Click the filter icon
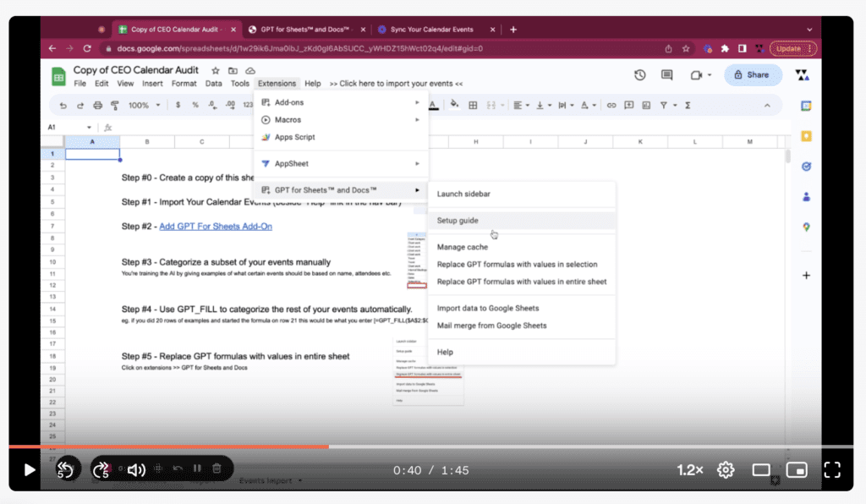Screen dimensions: 866x504 (x=664, y=106)
